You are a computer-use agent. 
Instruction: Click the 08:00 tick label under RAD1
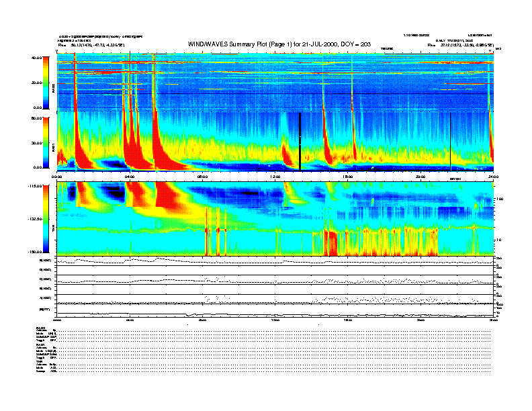click(x=202, y=177)
